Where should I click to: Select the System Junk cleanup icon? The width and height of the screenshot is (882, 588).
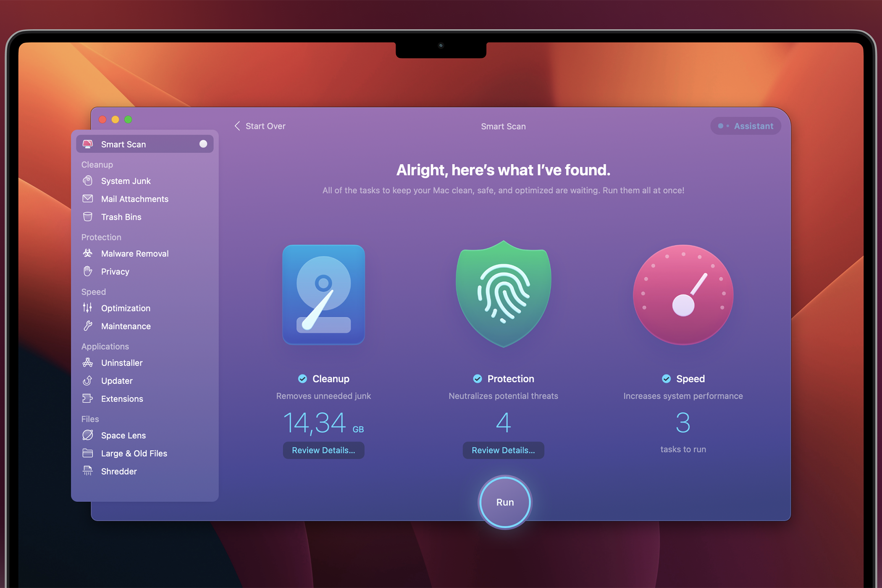click(89, 181)
